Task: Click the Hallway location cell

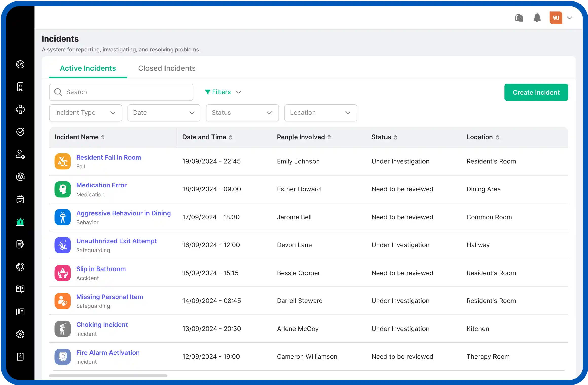Action: tap(478, 245)
